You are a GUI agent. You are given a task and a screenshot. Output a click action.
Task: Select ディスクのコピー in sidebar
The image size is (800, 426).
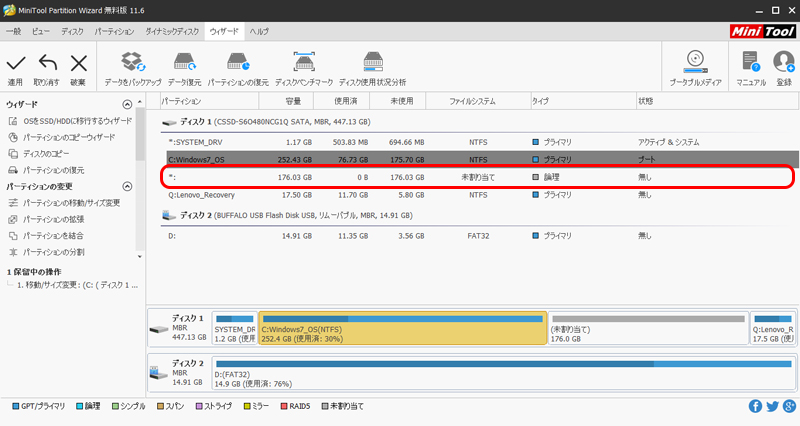point(39,154)
